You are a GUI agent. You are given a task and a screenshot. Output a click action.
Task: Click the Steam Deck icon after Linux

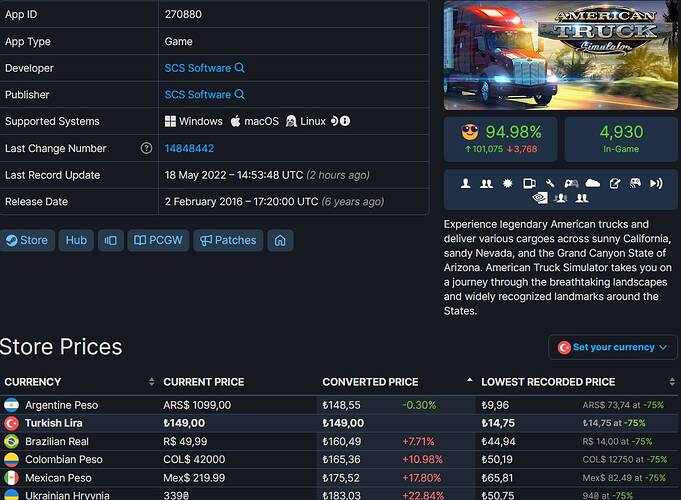click(334, 121)
